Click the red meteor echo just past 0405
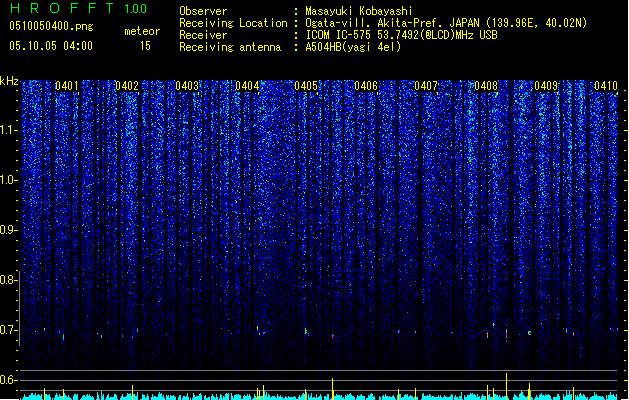 pyautogui.click(x=333, y=336)
